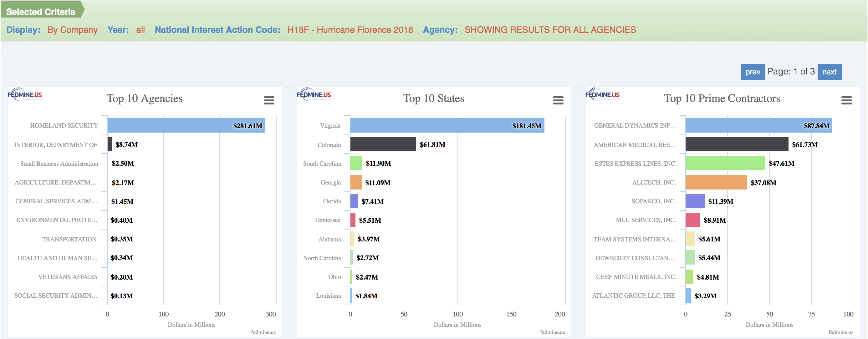The image size is (868, 339).
Task: Click the 'Page: 1 of 3' indicator
Action: point(791,72)
